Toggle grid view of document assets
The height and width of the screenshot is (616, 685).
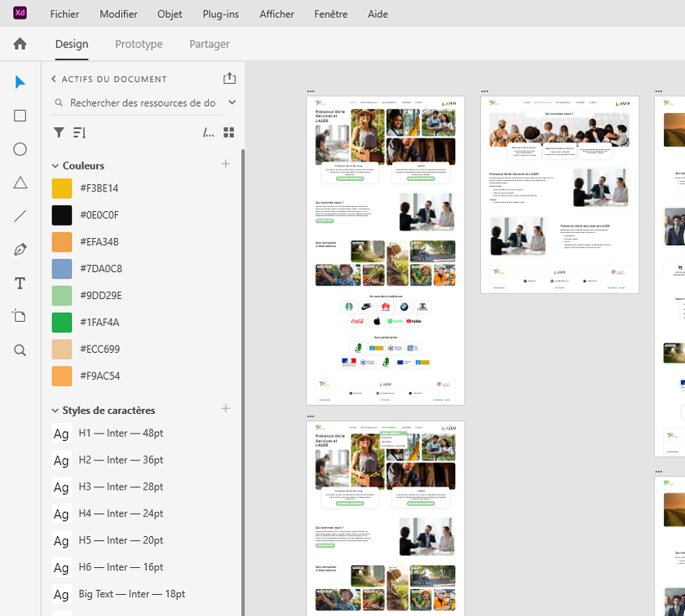[x=229, y=132]
